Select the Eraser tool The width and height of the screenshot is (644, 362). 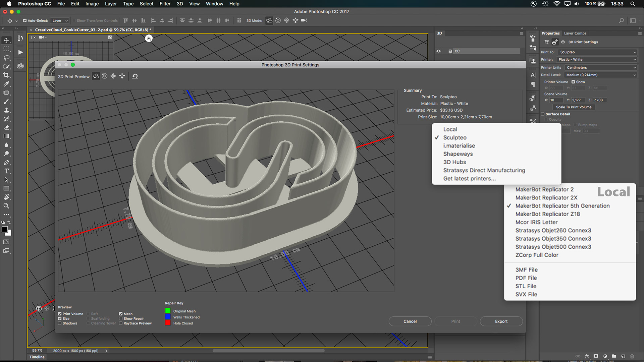click(6, 127)
